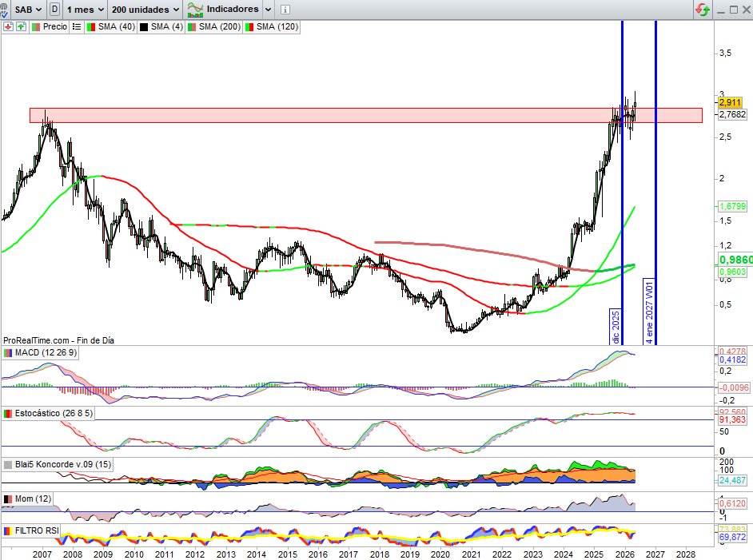
Task: Click the Koncorde grey color icon
Action: (x=8, y=464)
